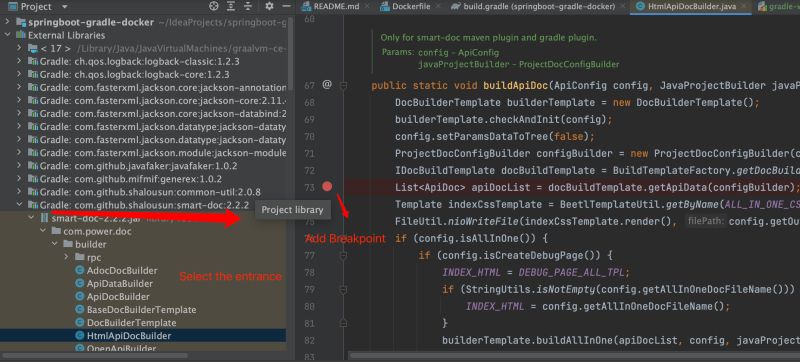
Task: Close the README.md tab
Action: 366,7
